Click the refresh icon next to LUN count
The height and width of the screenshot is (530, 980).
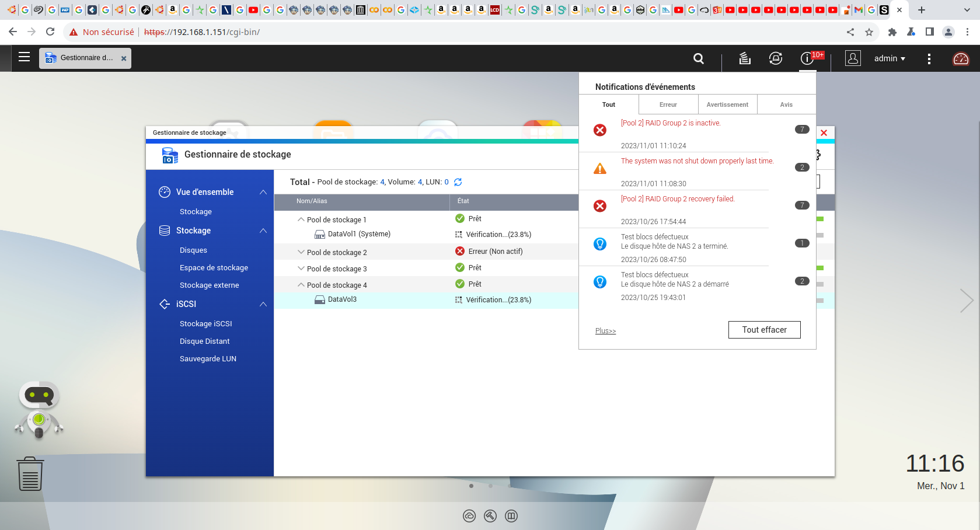click(x=458, y=182)
